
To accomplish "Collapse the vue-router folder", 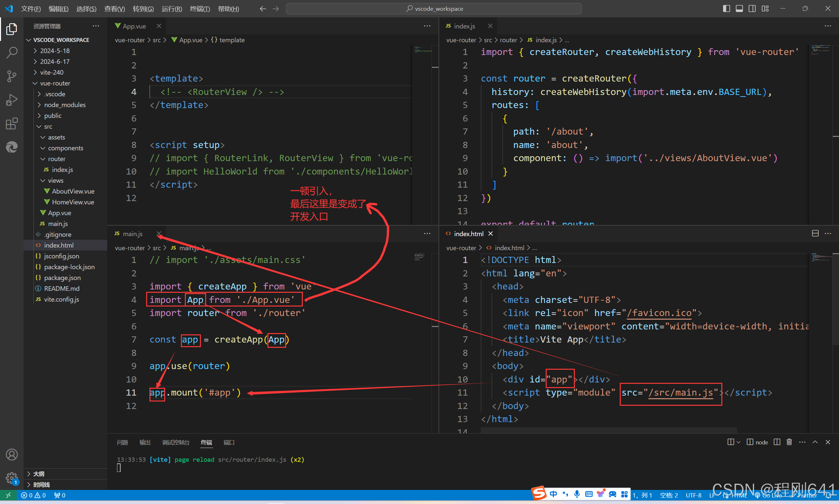I will point(55,83).
